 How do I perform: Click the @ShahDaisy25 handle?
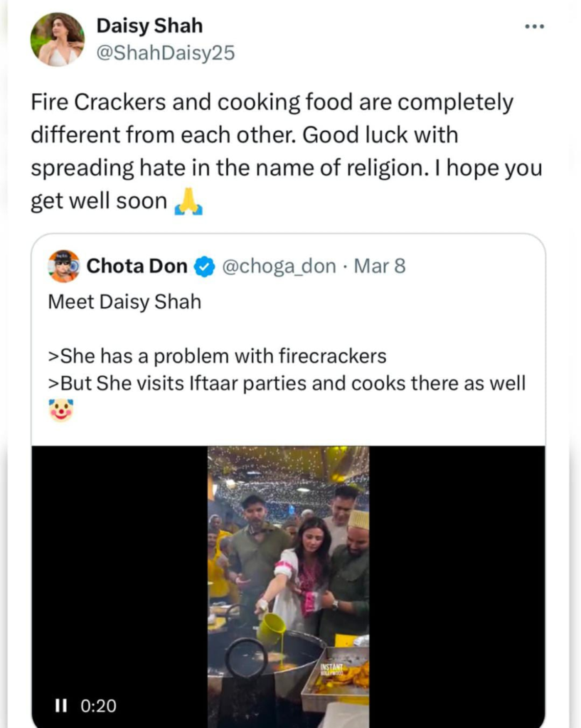pos(165,53)
